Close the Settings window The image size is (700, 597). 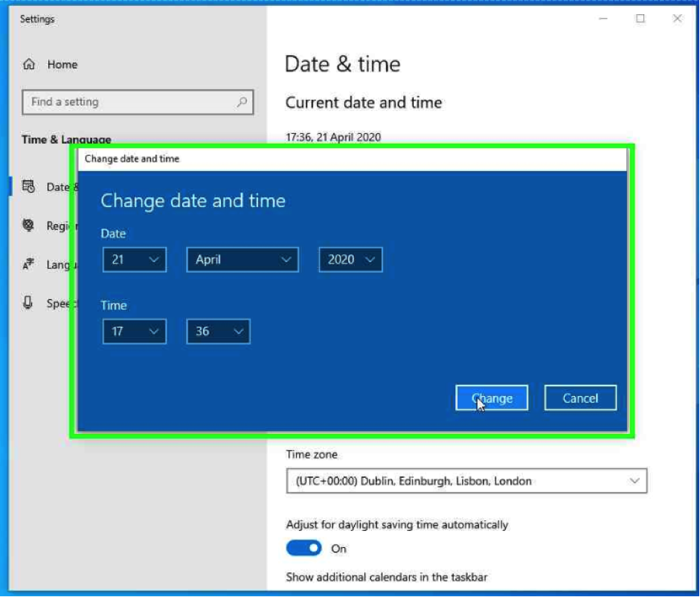click(x=677, y=19)
